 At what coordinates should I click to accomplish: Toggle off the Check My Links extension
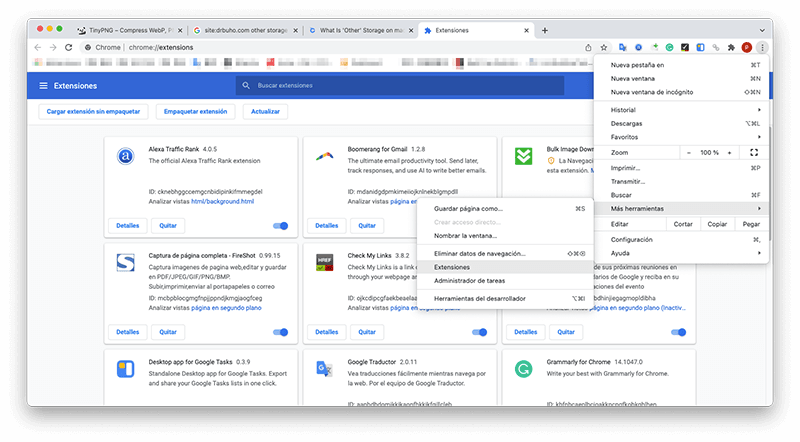coord(480,332)
